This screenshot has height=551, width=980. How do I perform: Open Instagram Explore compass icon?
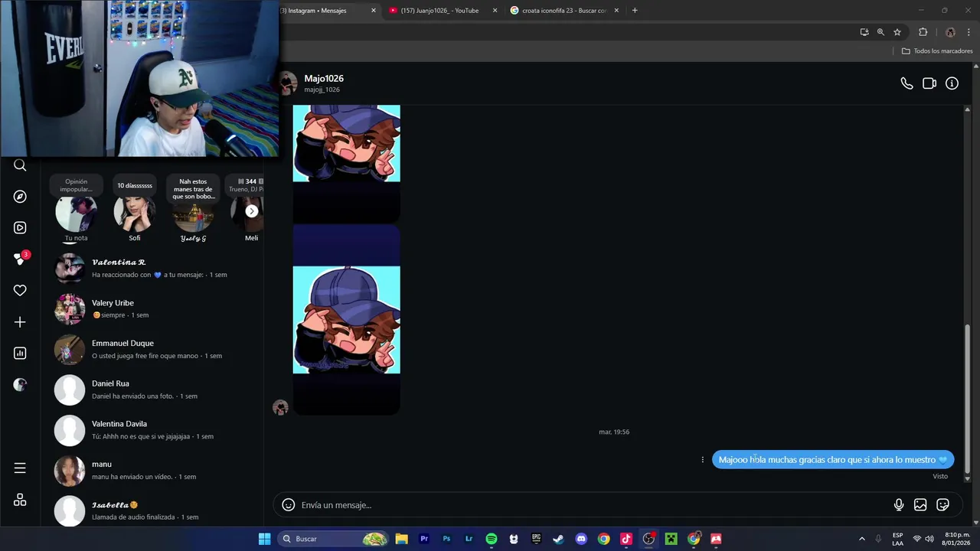pos(20,197)
